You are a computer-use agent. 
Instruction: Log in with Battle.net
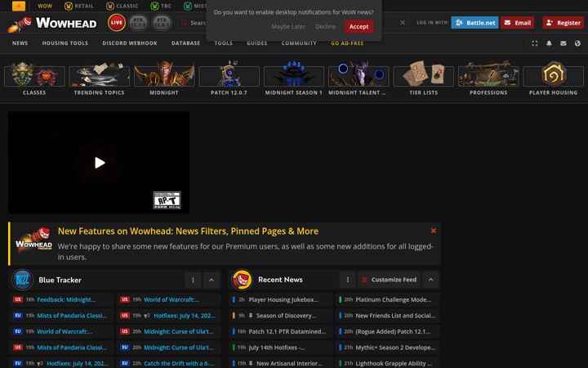point(474,23)
